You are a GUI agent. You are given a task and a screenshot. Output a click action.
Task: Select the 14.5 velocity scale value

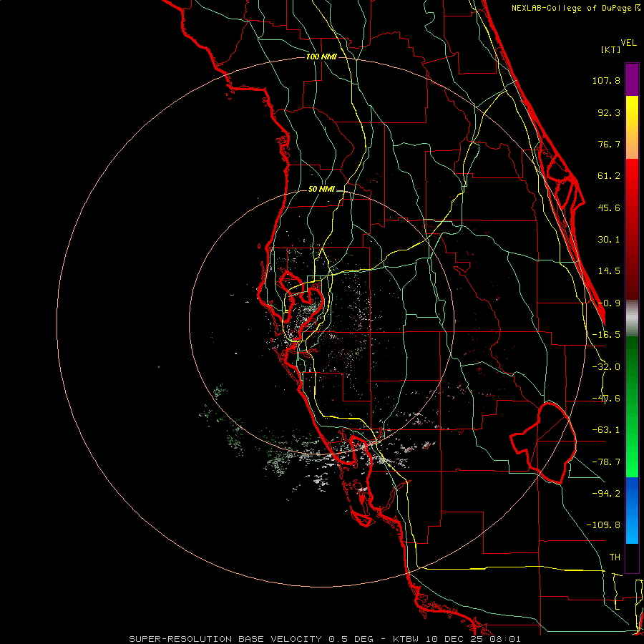click(609, 271)
